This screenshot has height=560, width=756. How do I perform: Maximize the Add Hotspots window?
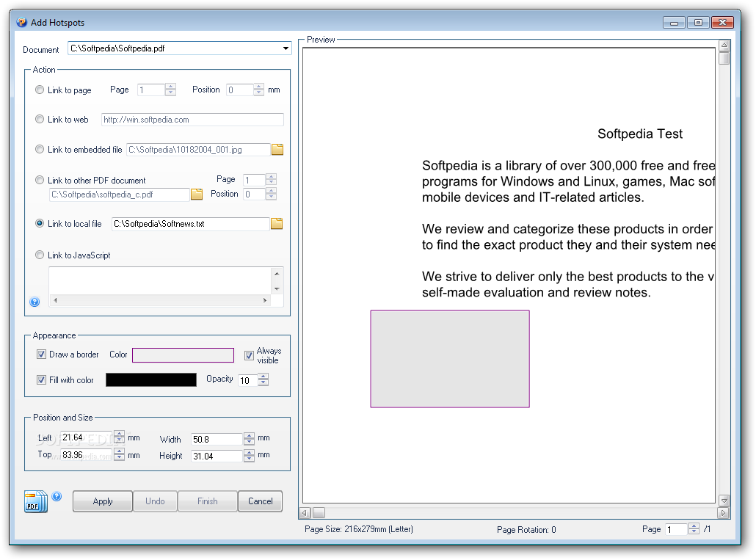pos(698,22)
